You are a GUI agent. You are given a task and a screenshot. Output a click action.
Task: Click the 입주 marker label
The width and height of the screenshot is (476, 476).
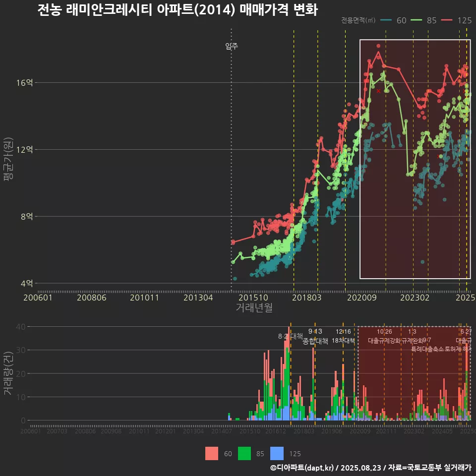[x=232, y=46]
